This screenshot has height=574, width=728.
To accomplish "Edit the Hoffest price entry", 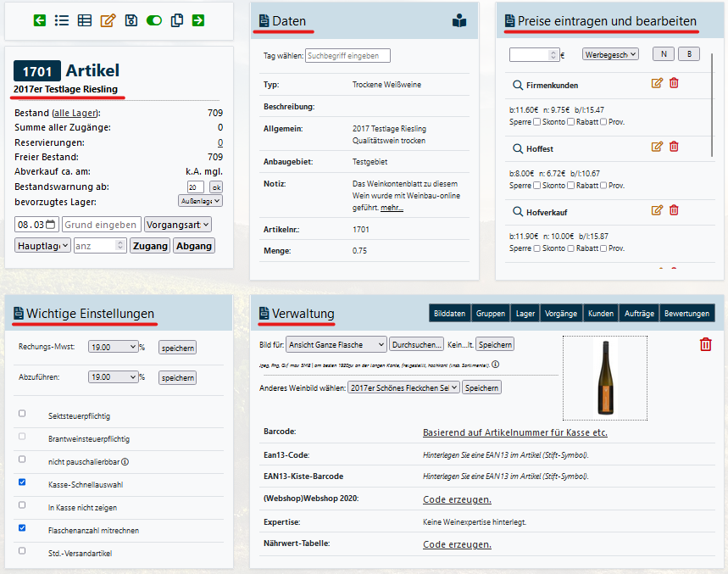I will (x=656, y=147).
